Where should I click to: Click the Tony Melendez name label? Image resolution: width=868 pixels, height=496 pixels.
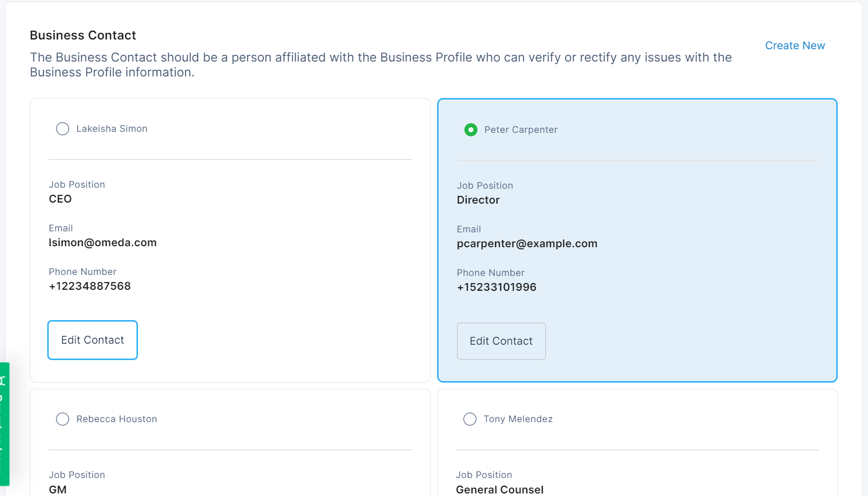click(x=518, y=419)
